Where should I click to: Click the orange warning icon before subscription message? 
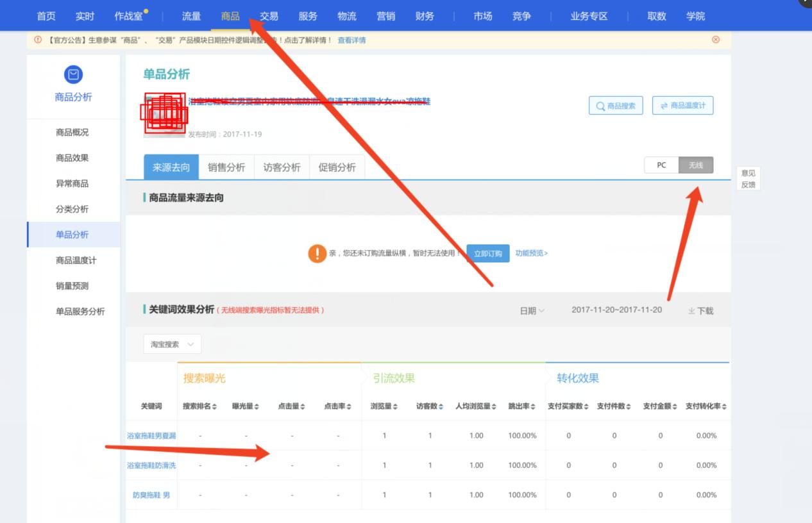coord(317,253)
